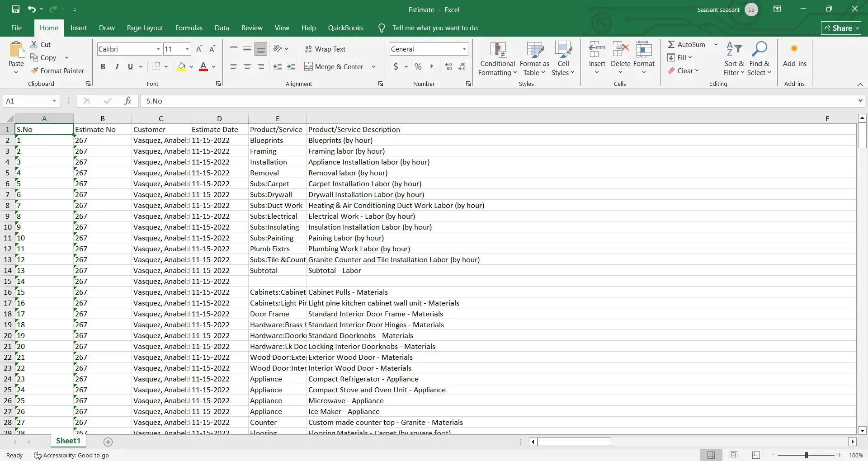The width and height of the screenshot is (868, 461).
Task: Click the Share button
Action: (x=841, y=28)
